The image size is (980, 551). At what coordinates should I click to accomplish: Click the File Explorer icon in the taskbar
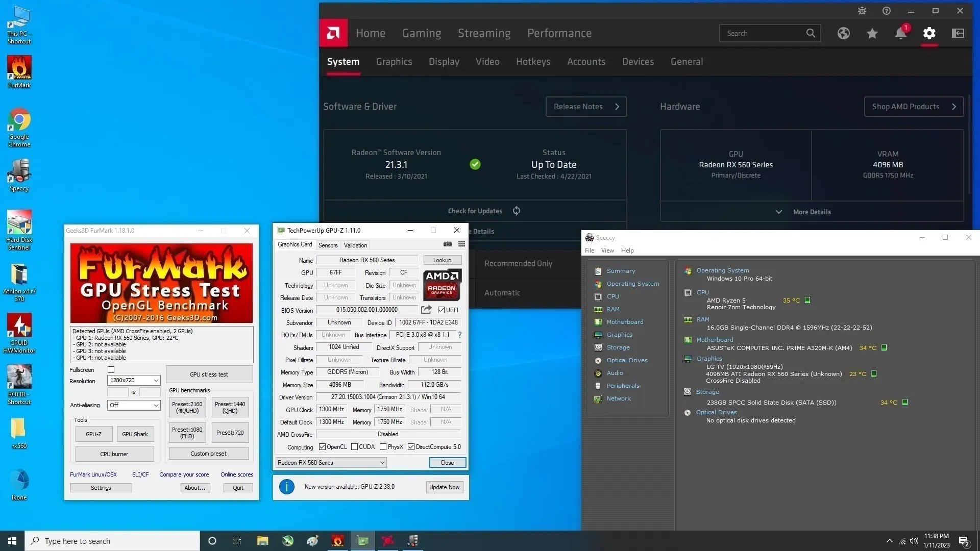(x=263, y=541)
